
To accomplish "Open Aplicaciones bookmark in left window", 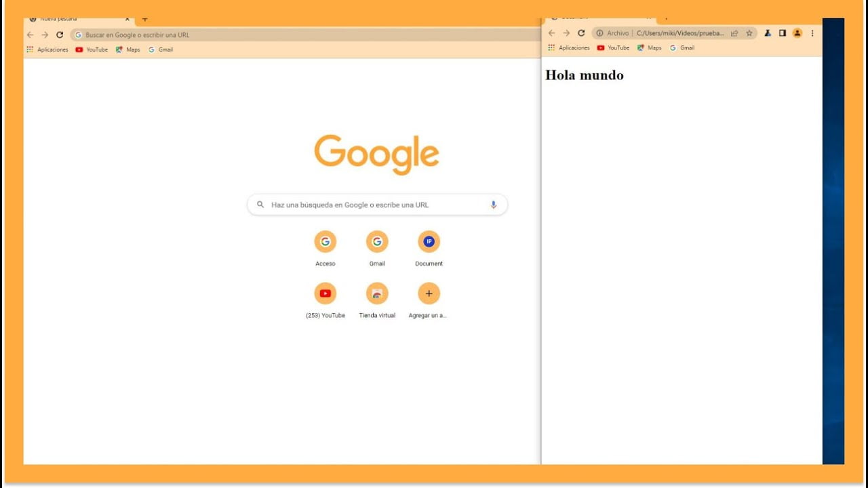I will (x=47, y=49).
